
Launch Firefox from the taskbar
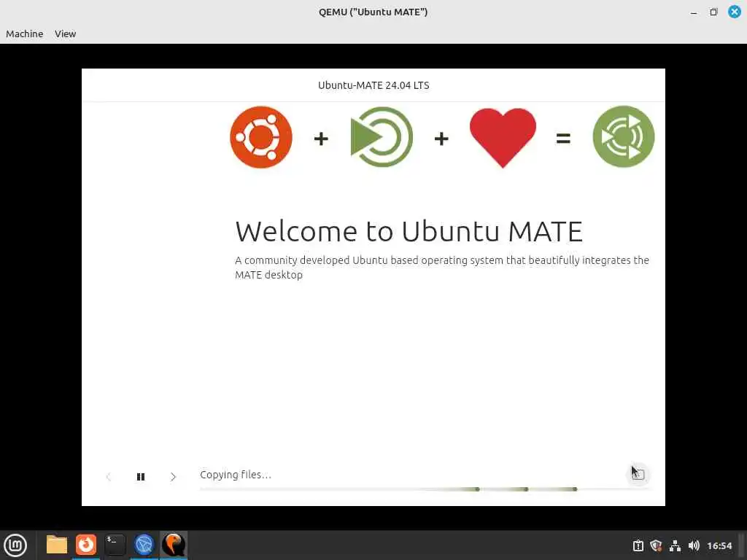pyautogui.click(x=86, y=545)
